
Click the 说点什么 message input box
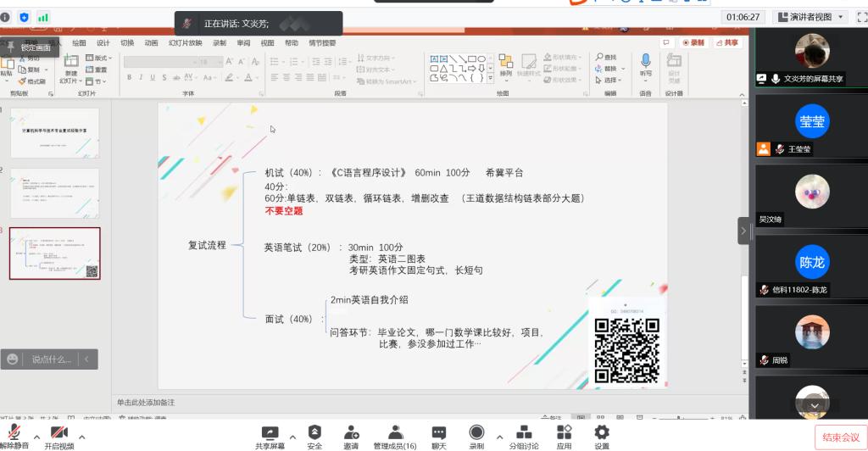tap(50, 359)
